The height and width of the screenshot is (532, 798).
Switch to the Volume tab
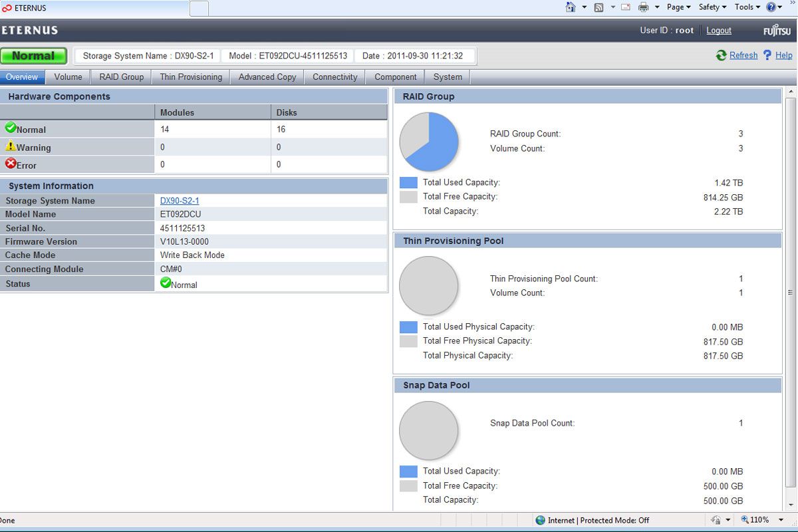[68, 77]
